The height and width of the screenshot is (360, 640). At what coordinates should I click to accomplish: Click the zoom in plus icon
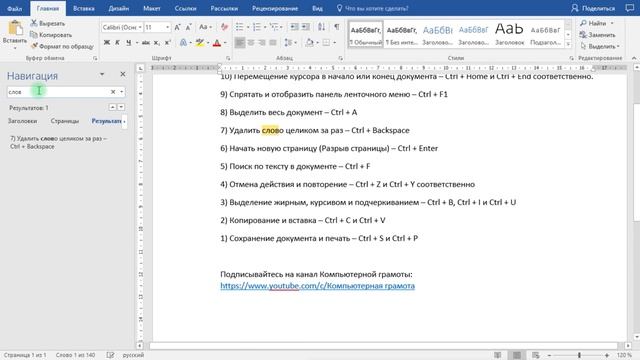pos(607,356)
